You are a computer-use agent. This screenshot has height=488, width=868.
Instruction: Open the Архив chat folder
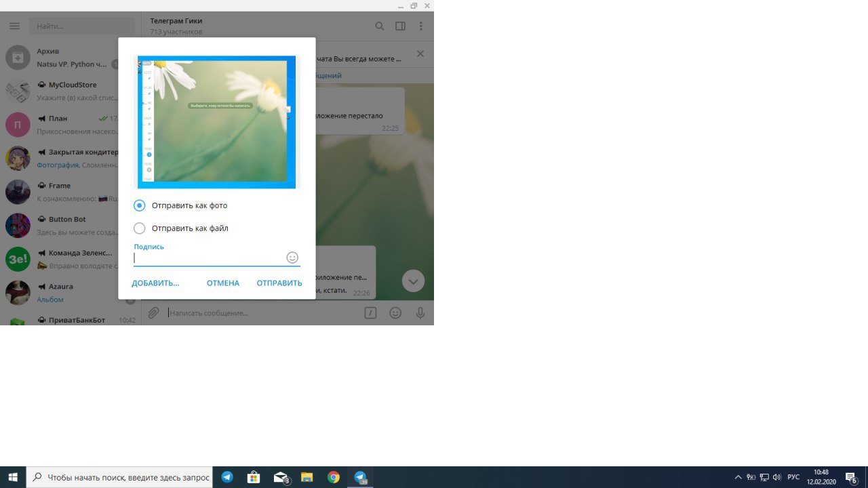[x=71, y=58]
